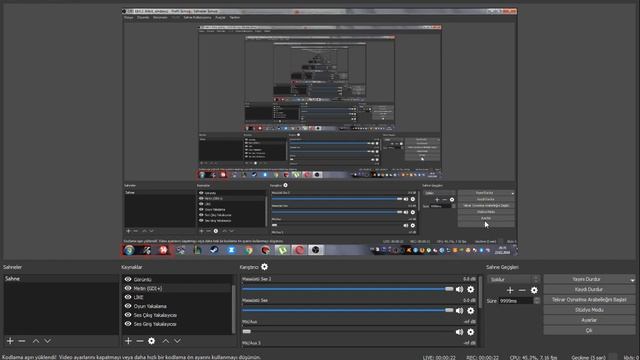Screen dimensions: 640x360
Task: Open transition properties gear in Sahne Geçişleri
Action: [534, 290]
